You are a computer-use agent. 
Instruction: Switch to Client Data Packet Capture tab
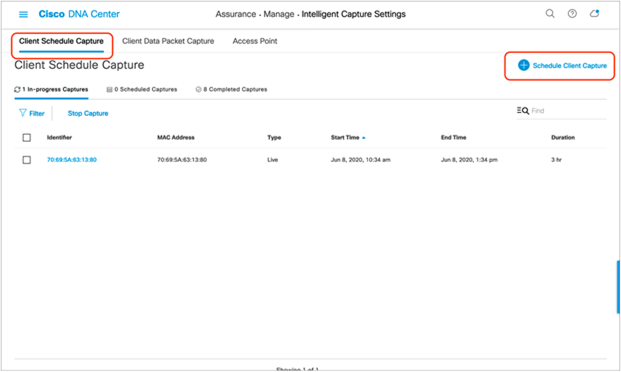pos(168,41)
